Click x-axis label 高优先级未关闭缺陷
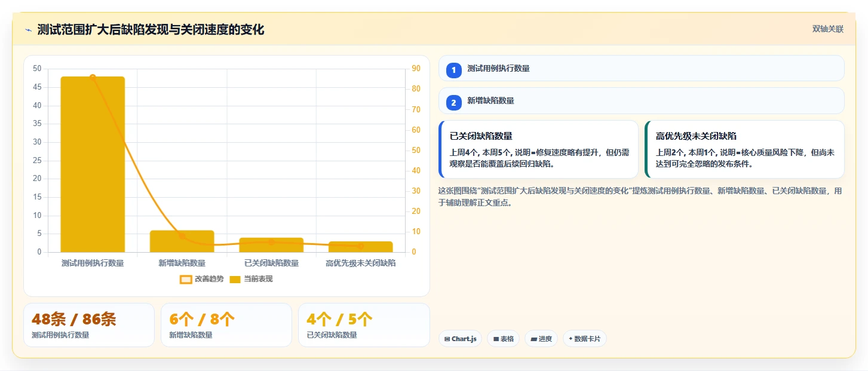This screenshot has width=868, height=371. pyautogui.click(x=361, y=263)
